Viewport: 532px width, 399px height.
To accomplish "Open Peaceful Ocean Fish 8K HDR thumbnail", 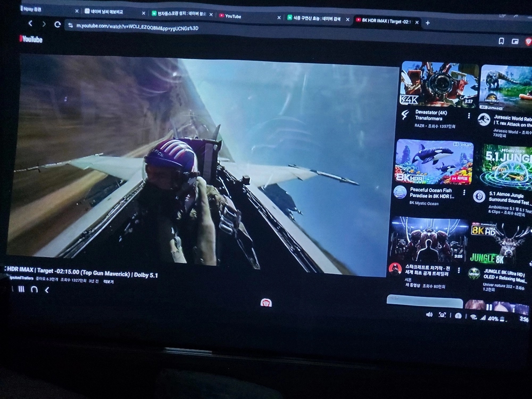I will pyautogui.click(x=434, y=162).
